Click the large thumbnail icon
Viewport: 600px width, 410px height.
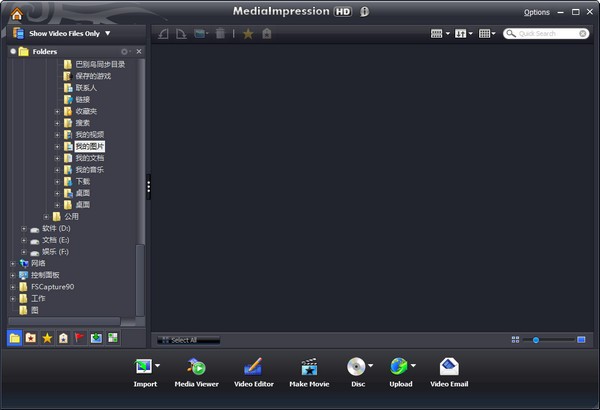click(x=581, y=340)
